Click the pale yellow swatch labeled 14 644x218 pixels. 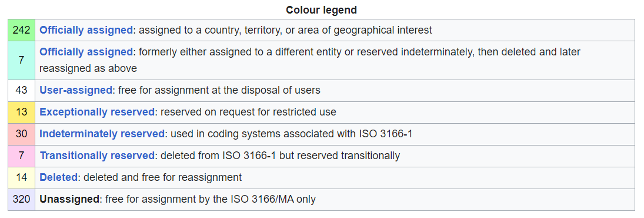pos(21,178)
